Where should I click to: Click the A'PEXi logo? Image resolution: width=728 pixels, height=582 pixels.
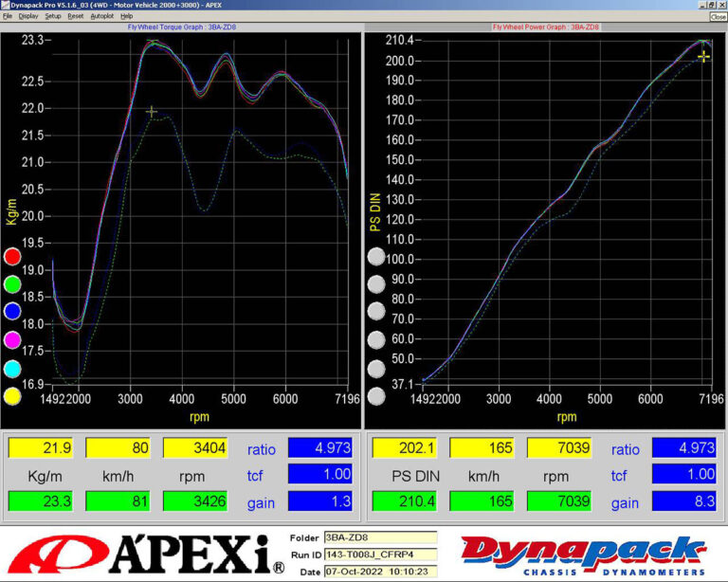[x=142, y=554]
